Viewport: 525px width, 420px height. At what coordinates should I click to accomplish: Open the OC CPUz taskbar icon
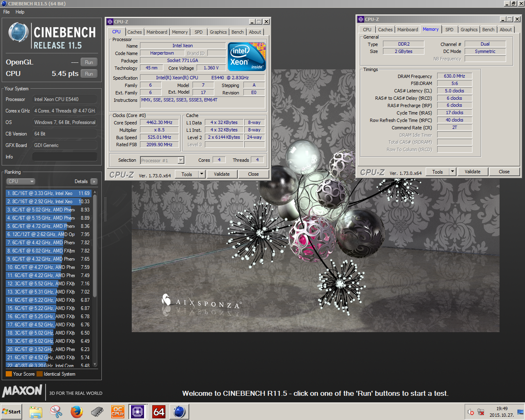click(x=118, y=411)
